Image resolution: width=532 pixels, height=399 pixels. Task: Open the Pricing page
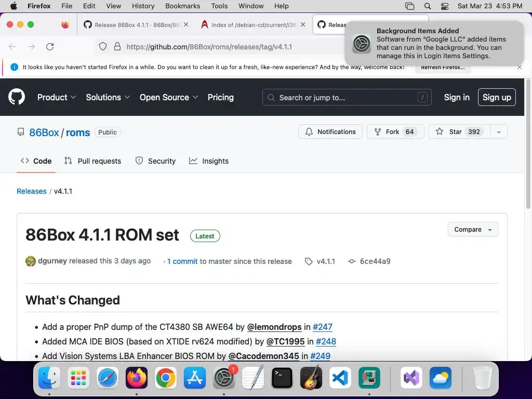click(x=220, y=97)
